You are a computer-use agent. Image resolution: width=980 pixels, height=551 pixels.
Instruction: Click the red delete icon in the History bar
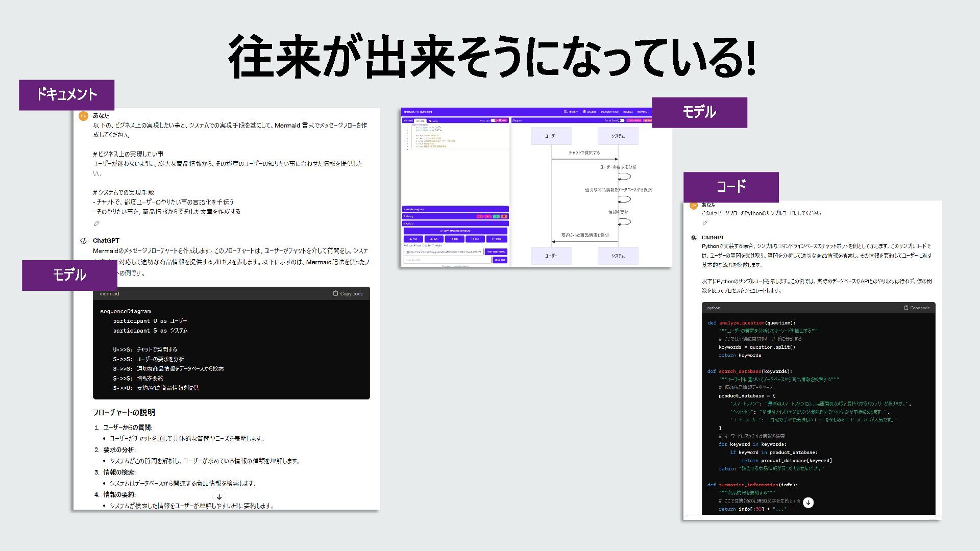pyautogui.click(x=504, y=216)
